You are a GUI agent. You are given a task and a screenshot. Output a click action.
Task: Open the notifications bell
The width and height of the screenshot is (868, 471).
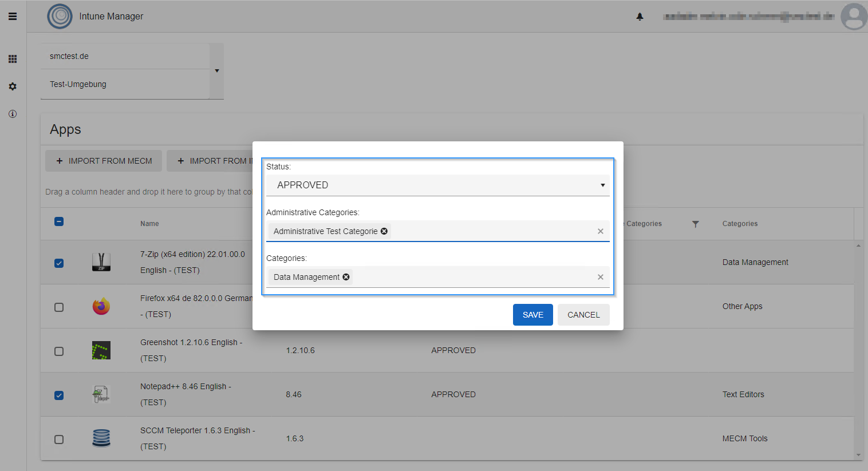point(640,17)
